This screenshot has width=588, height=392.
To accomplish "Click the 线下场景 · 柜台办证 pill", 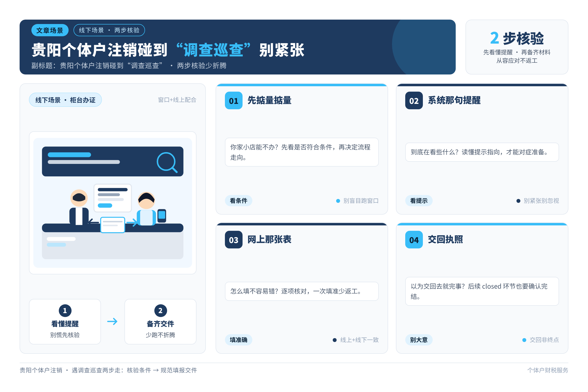I will [x=65, y=100].
